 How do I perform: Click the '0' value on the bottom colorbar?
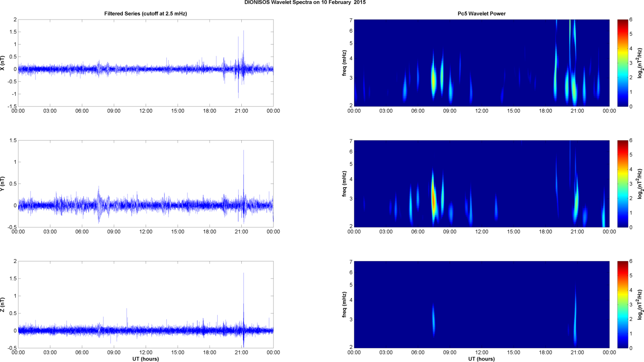tap(631, 348)
